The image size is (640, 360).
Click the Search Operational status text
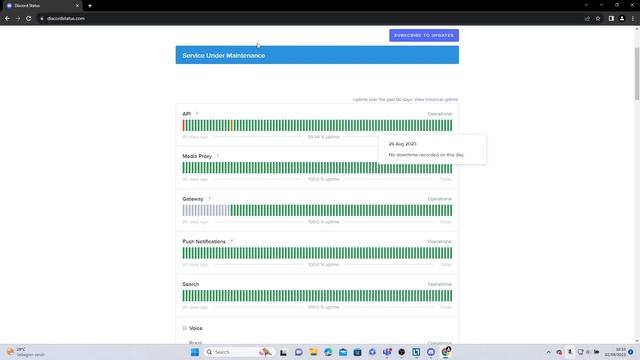(440, 284)
